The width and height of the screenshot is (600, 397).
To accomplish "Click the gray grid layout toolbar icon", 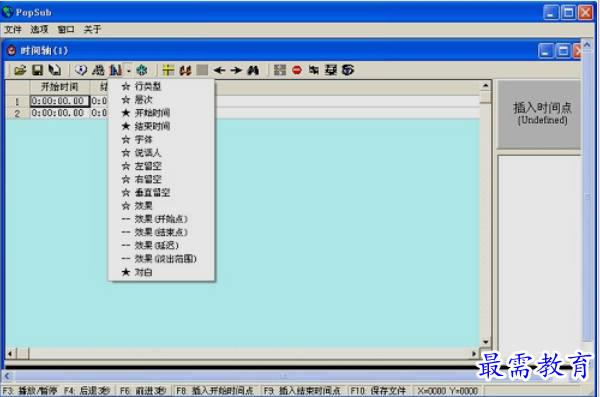I will [280, 70].
